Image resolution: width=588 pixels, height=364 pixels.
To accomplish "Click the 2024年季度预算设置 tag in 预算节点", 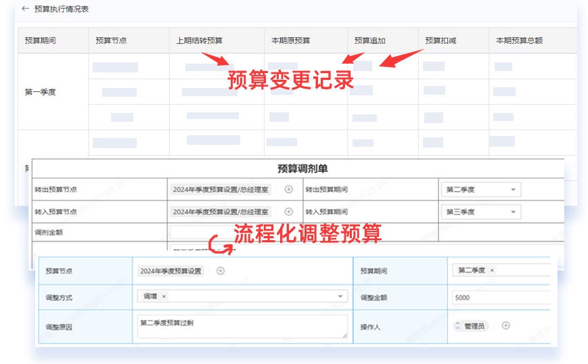I will pyautogui.click(x=171, y=271).
